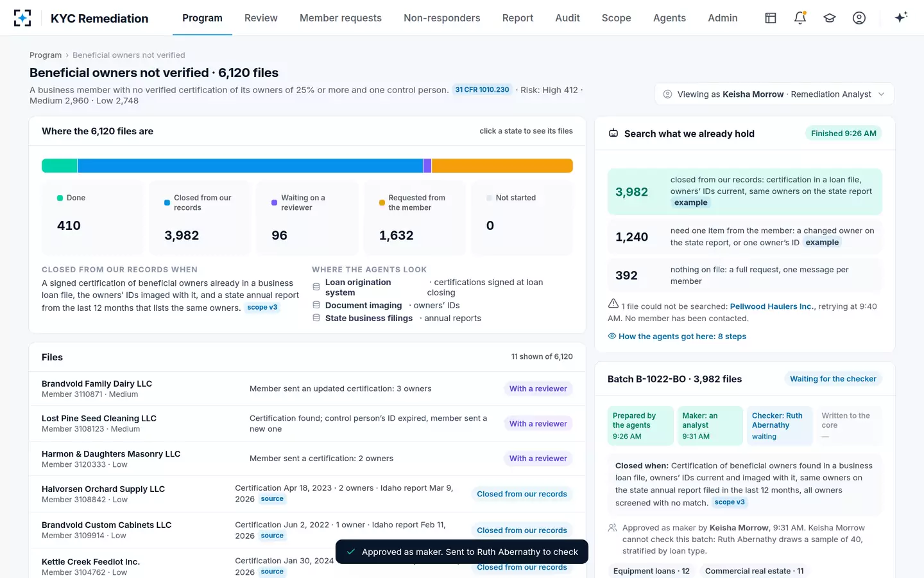Click the KYC Remediation logo icon
The image size is (924, 578).
22,18
